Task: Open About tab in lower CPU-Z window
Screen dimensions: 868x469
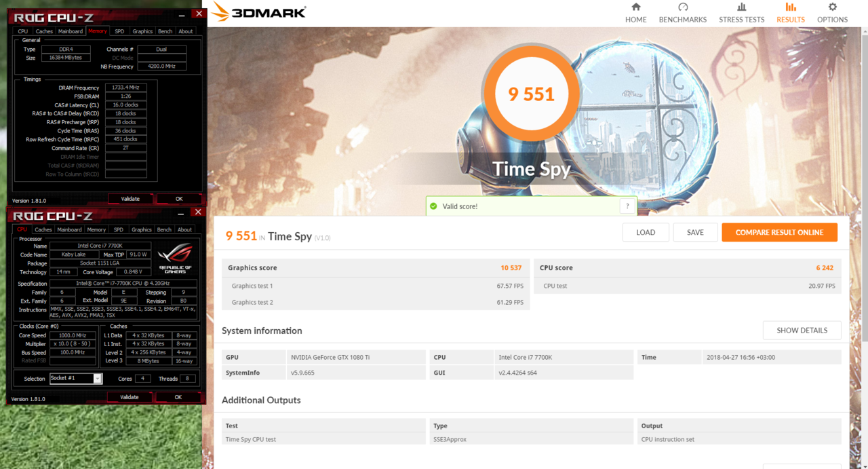Action: pyautogui.click(x=184, y=229)
